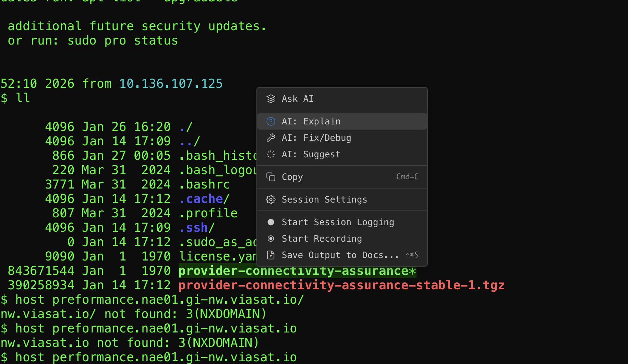The width and height of the screenshot is (628, 364).
Task: Start Recording the terminal session
Action: click(x=322, y=238)
